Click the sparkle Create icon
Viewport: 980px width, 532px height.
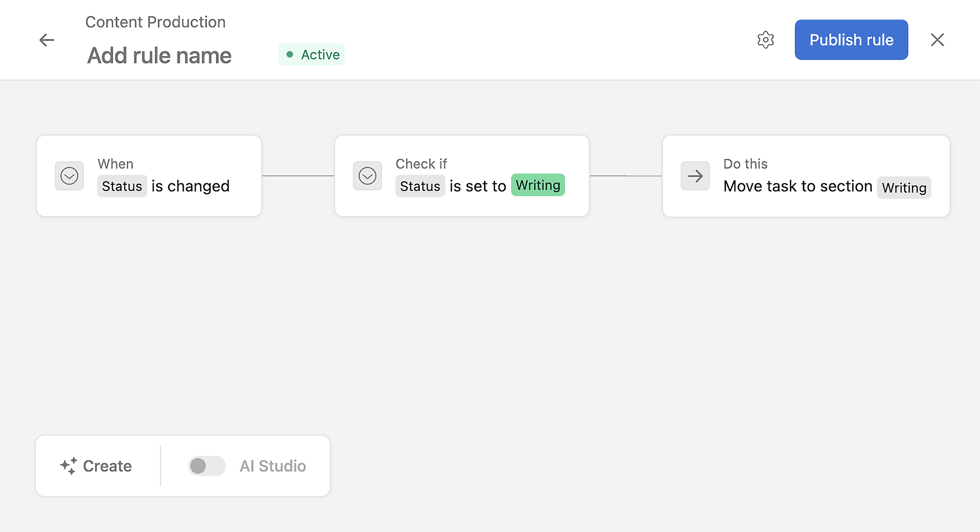(69, 466)
